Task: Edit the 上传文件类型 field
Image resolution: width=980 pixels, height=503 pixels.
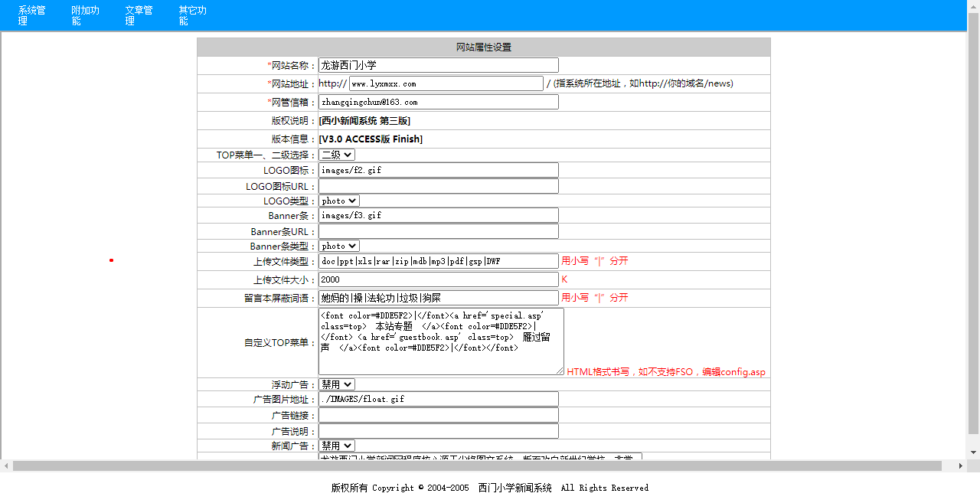Action: click(x=439, y=261)
